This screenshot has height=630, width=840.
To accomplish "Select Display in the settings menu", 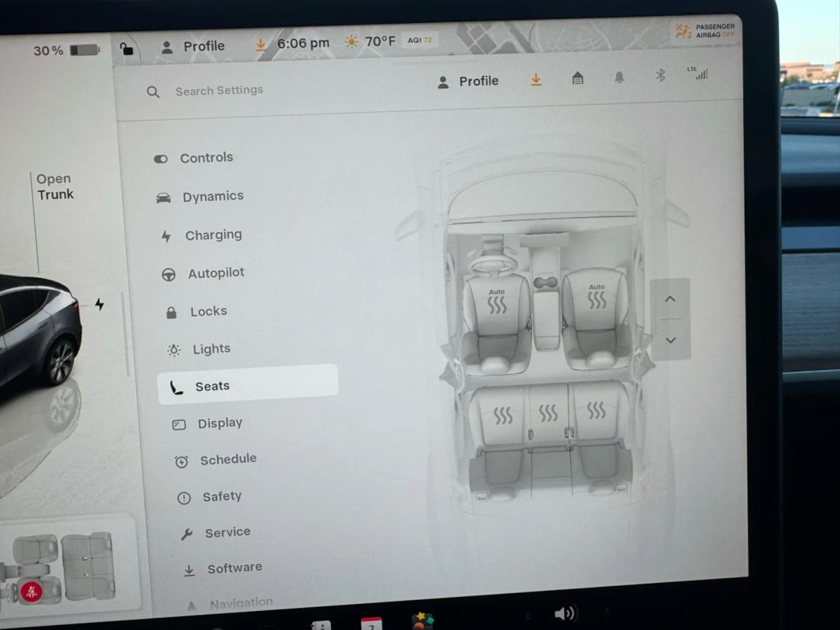I will [x=220, y=423].
